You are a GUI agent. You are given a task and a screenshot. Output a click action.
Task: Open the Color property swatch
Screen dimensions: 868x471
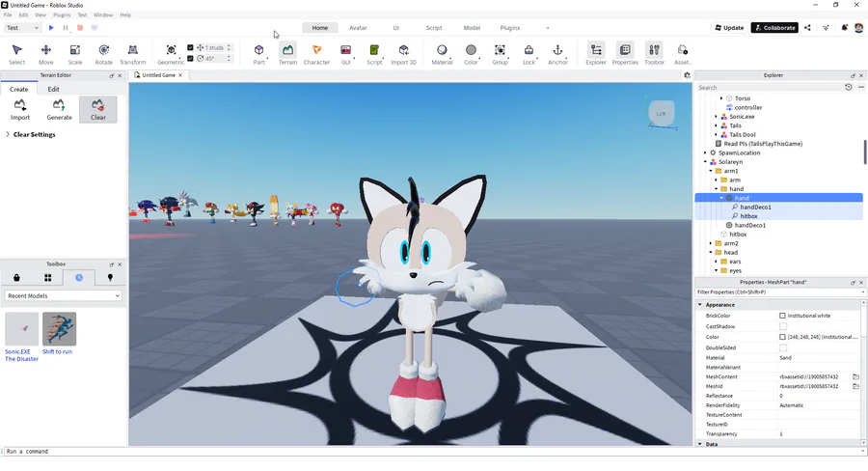[782, 337]
